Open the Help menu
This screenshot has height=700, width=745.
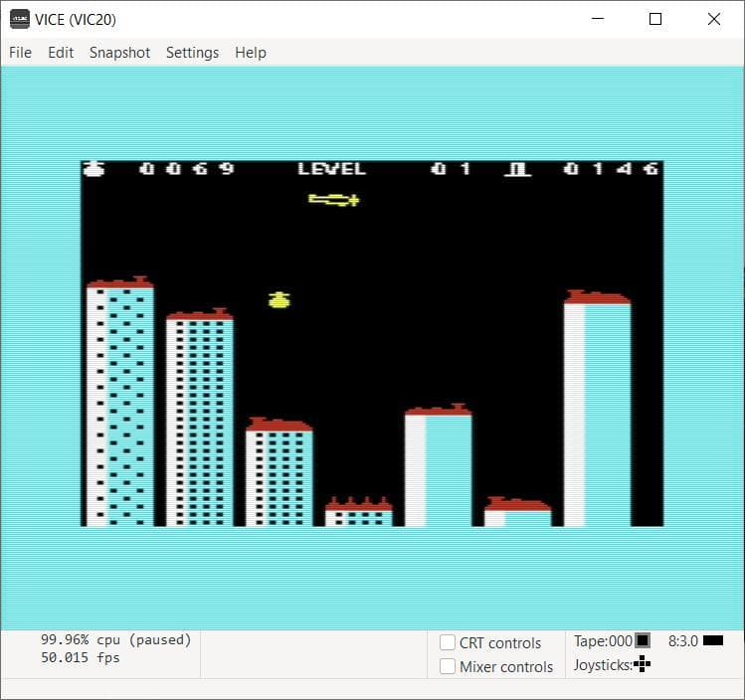coord(251,53)
